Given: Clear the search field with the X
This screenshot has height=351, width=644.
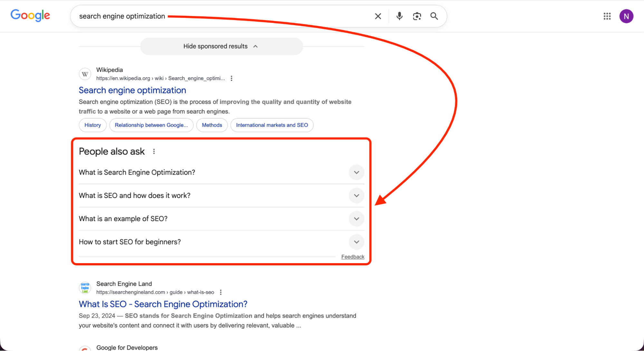Looking at the screenshot, I should click(378, 16).
